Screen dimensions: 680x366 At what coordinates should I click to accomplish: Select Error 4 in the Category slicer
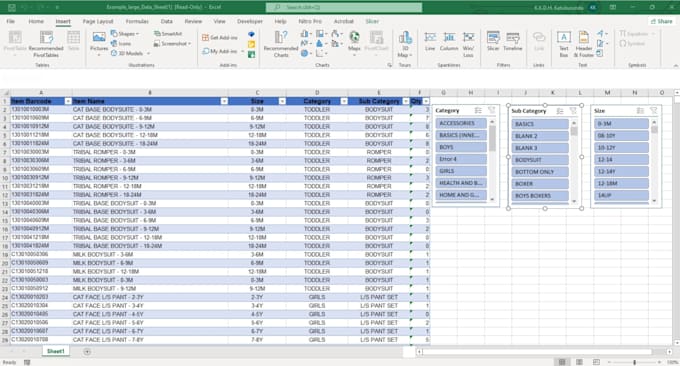pos(461,159)
